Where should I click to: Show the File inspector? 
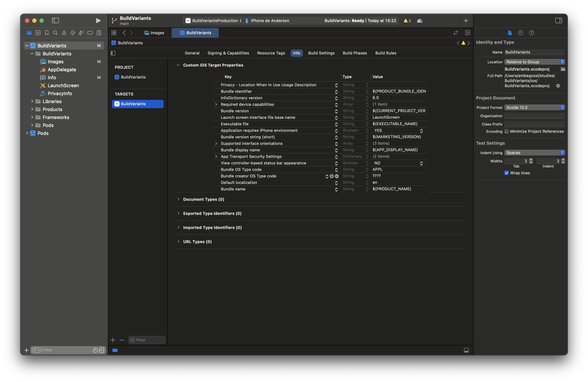click(x=510, y=33)
